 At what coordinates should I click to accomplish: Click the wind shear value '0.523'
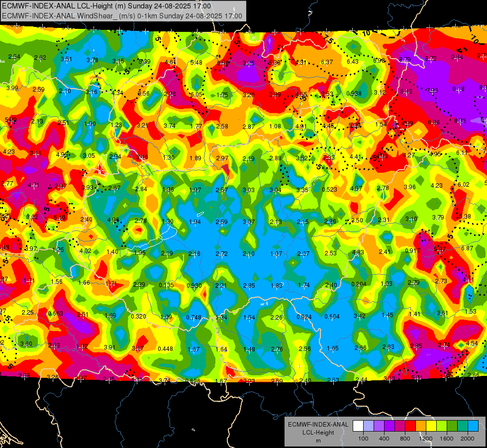point(329,189)
